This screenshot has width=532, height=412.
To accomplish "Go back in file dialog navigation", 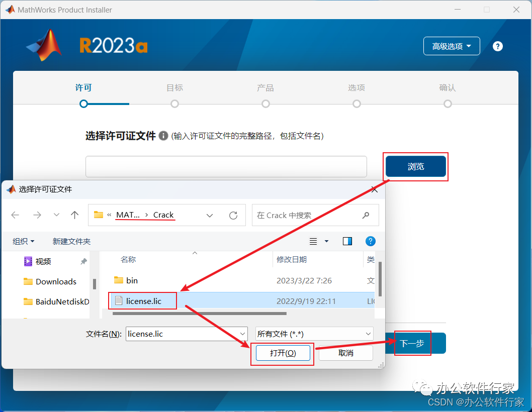I will tap(15, 215).
